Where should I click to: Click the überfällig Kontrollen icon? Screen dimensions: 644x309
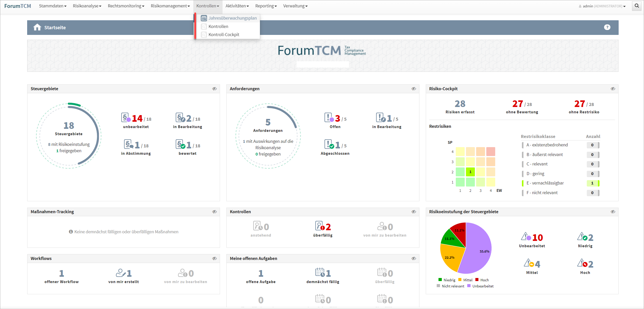320,226
